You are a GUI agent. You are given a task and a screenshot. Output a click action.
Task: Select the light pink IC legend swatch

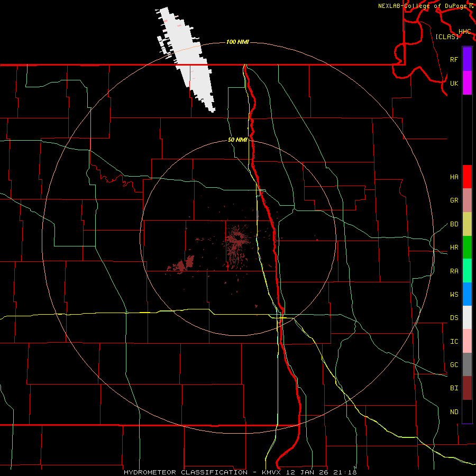tap(467, 341)
